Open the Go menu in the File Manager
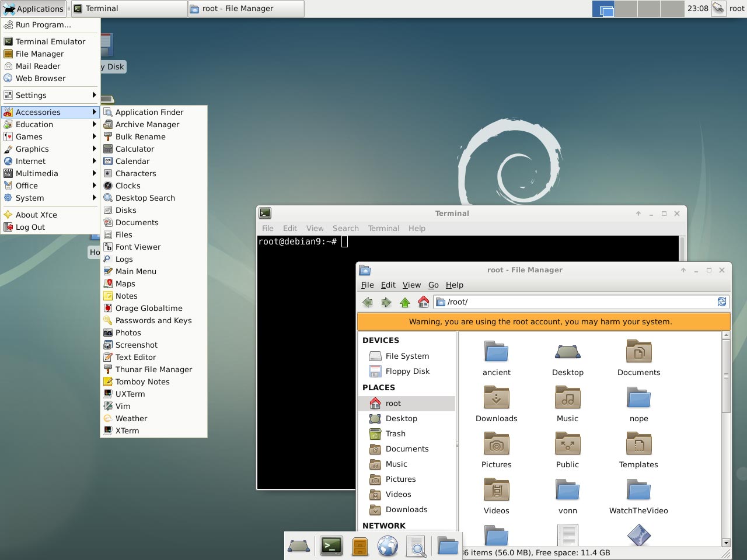This screenshot has width=747, height=560. (x=434, y=285)
